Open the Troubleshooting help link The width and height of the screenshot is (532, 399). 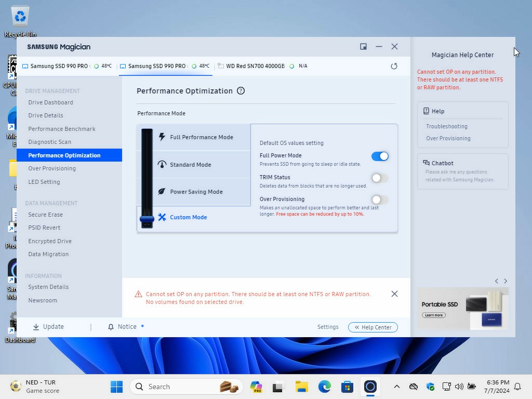click(x=447, y=126)
